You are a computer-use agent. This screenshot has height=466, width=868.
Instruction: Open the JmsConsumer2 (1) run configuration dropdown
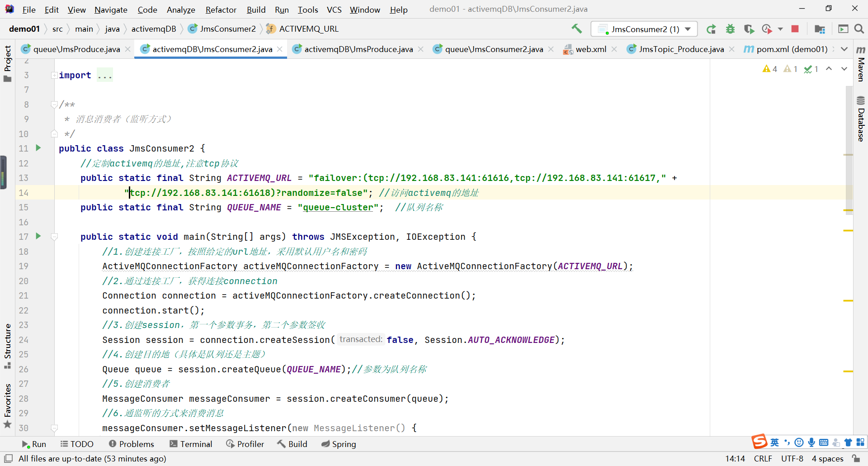644,29
